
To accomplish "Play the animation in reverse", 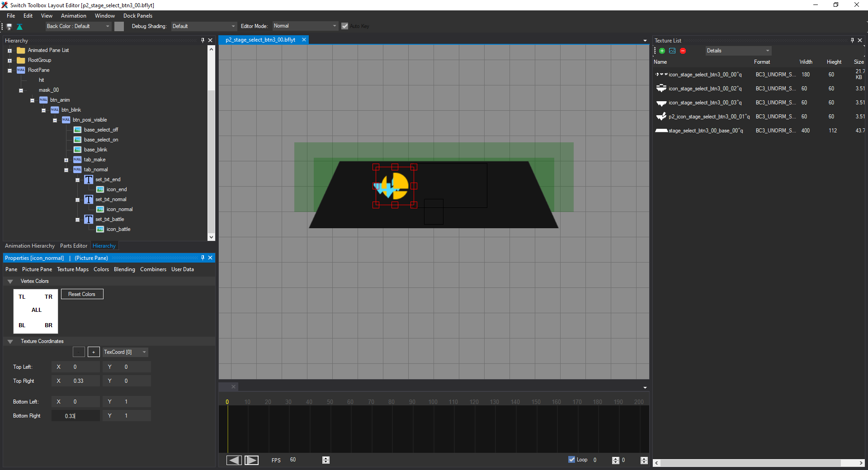I will (x=234, y=460).
